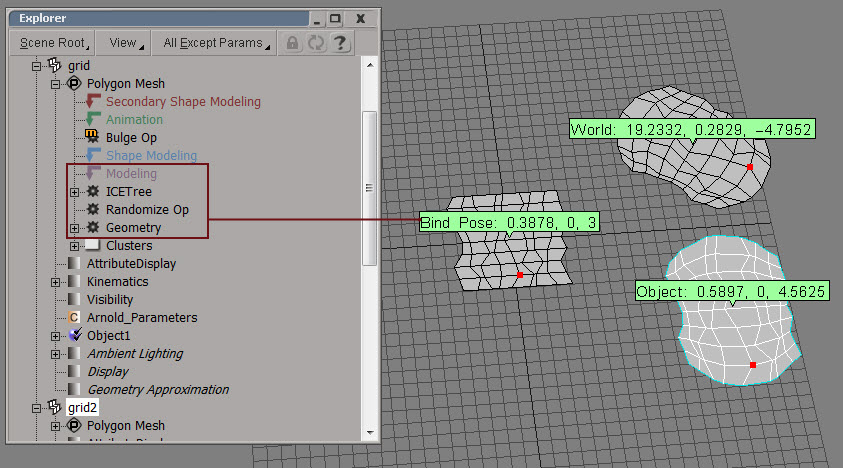Collapse the grid2 object node
843x468 pixels.
[38, 408]
